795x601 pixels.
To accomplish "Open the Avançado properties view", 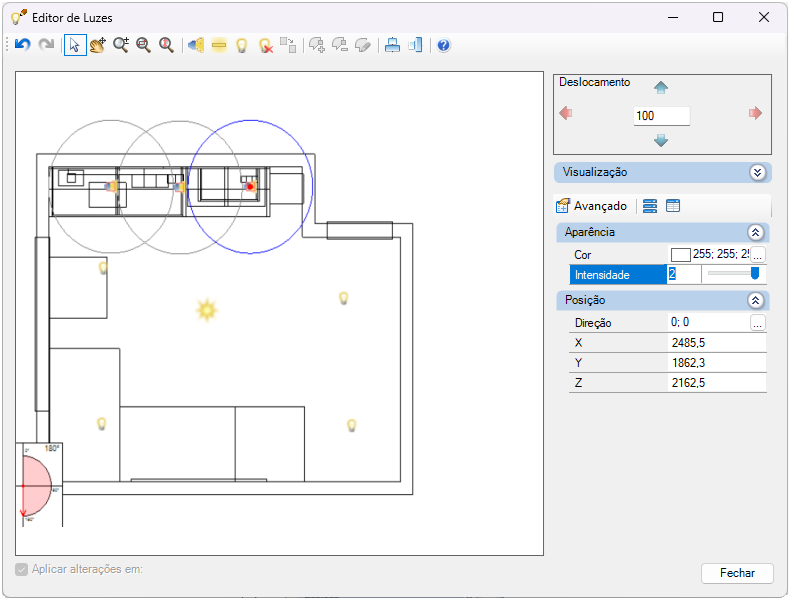I will [x=591, y=206].
